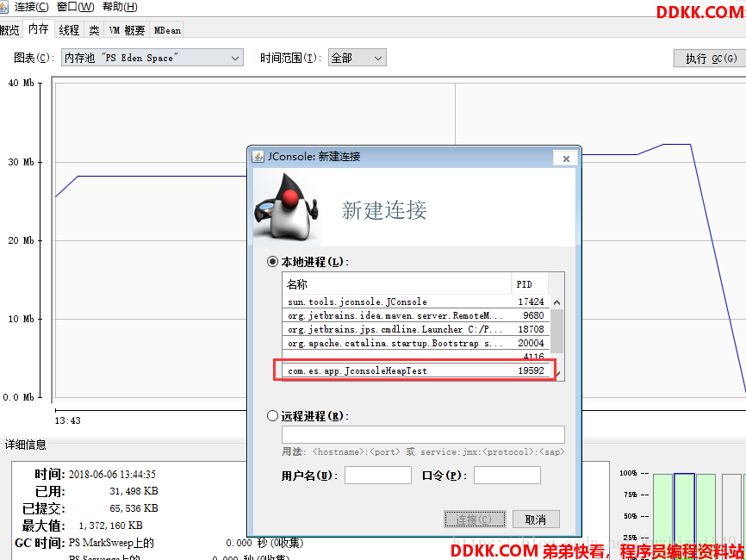Click the 已用 value 31,498 KB

pos(134,491)
